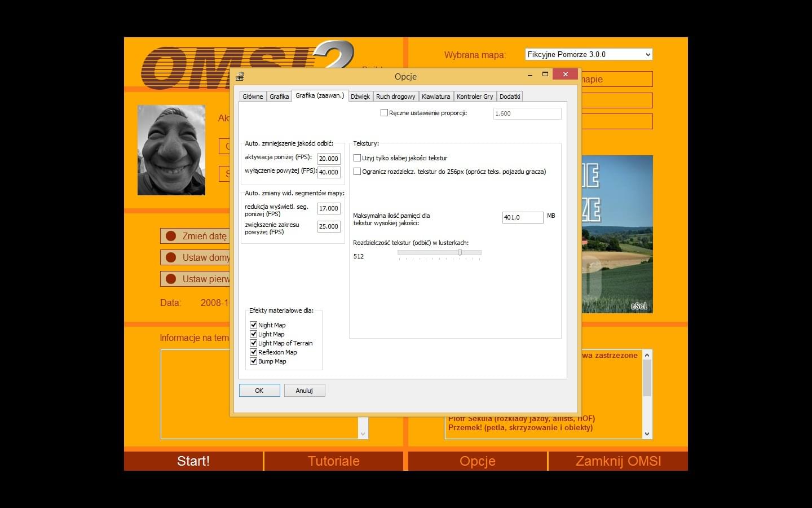Screen dimensions: 812x508
Task: Click the redukcja wyświetl. seg. FPS field
Action: tap(329, 208)
